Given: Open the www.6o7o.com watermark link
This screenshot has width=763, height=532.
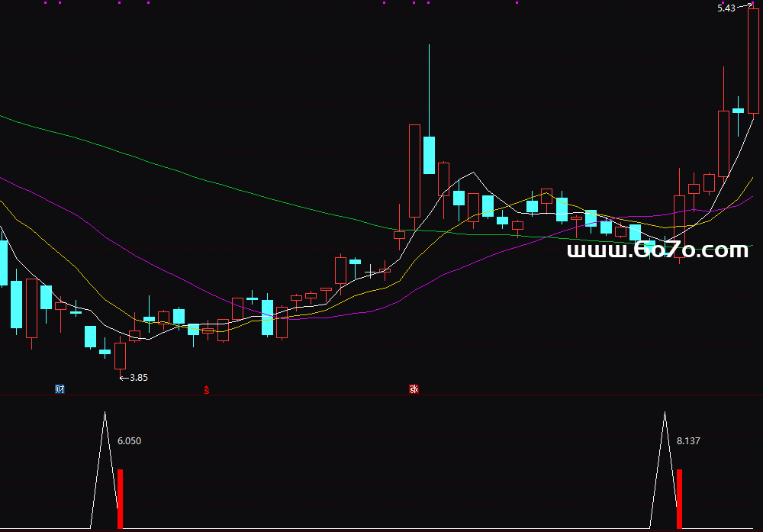Looking at the screenshot, I should click(658, 250).
